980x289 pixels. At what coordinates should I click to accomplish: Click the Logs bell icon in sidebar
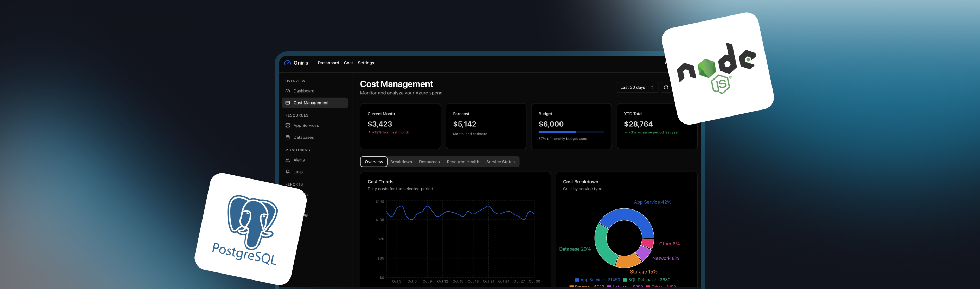[x=288, y=172]
